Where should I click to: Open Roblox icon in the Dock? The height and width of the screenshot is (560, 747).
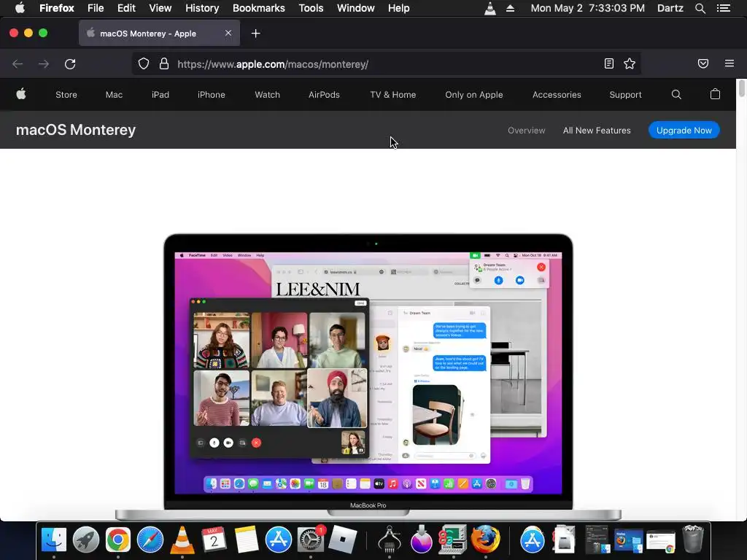point(343,540)
